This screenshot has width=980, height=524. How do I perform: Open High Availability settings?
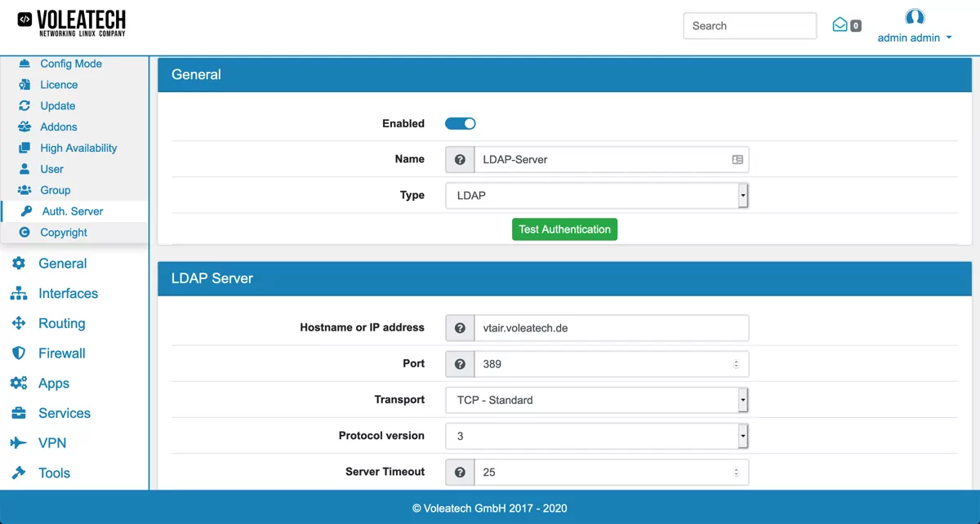click(x=77, y=148)
